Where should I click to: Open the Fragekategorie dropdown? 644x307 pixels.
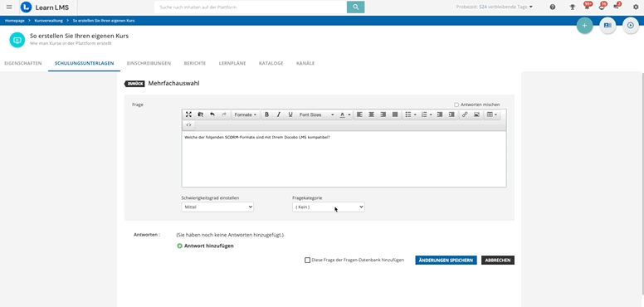coord(328,207)
